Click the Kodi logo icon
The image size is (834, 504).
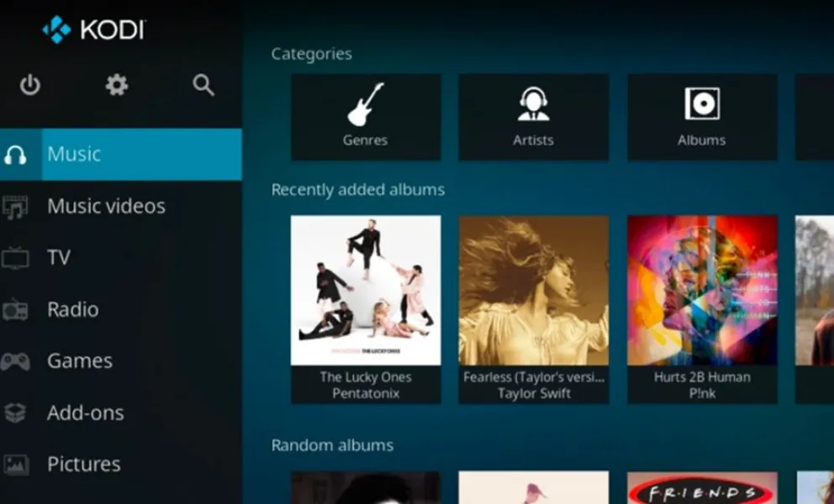tap(56, 29)
